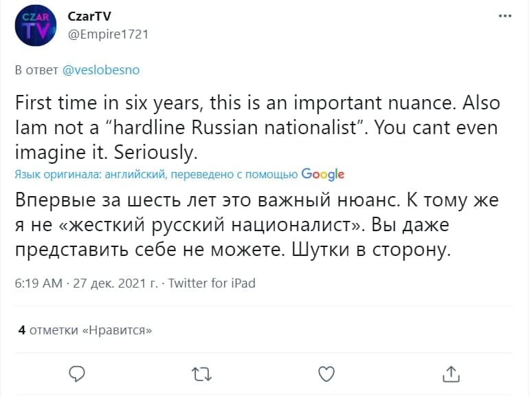The height and width of the screenshot is (397, 532).
Task: Click 'Язык оригинала: английский' translation notice
Action: tap(90, 174)
